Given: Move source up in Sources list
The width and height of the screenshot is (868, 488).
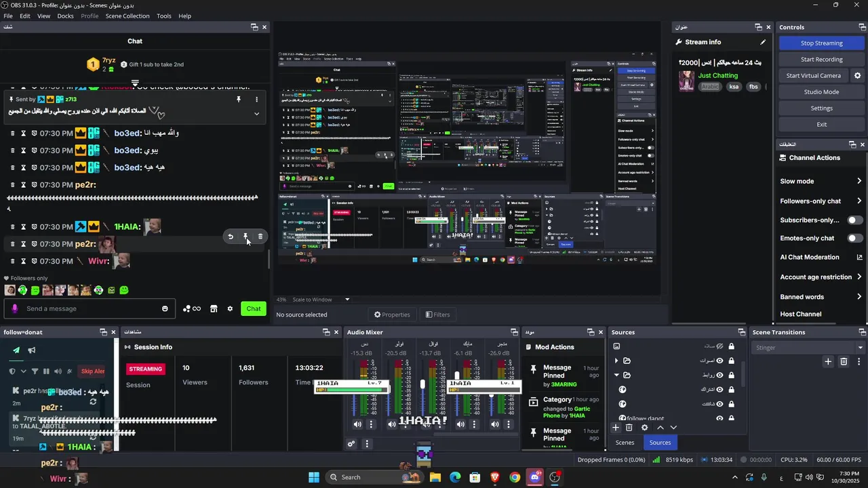Looking at the screenshot, I should pyautogui.click(x=660, y=428).
